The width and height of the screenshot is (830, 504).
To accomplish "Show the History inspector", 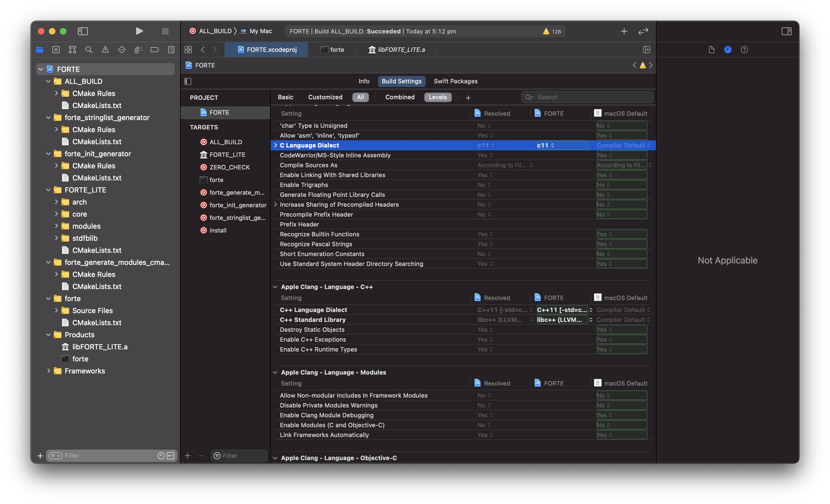I will 728,50.
